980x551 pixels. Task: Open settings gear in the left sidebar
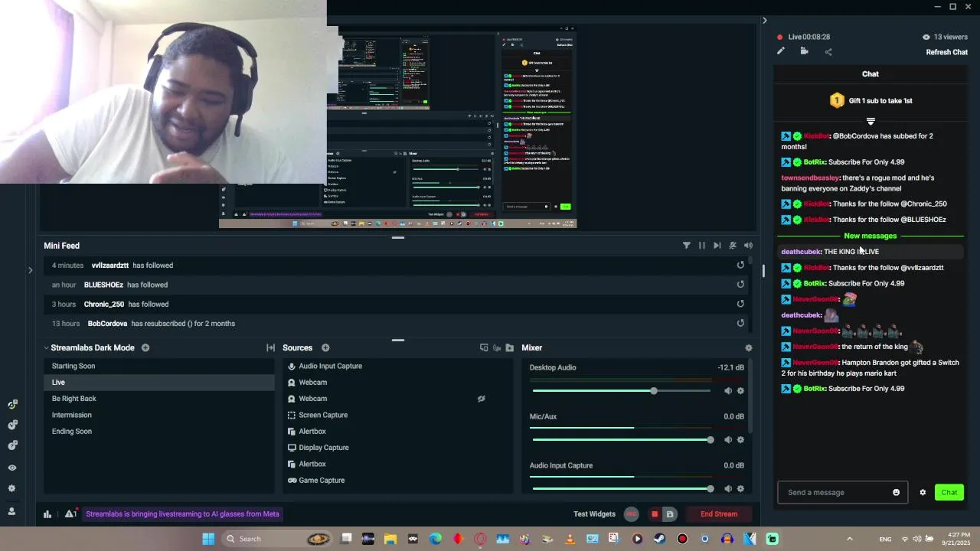coord(11,488)
